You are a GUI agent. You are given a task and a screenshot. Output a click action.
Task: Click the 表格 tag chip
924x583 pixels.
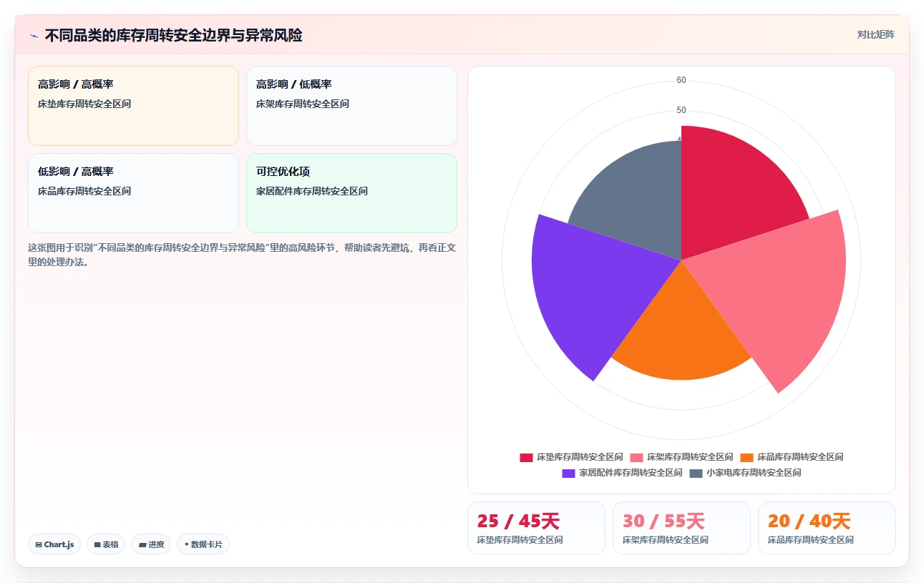click(x=106, y=544)
